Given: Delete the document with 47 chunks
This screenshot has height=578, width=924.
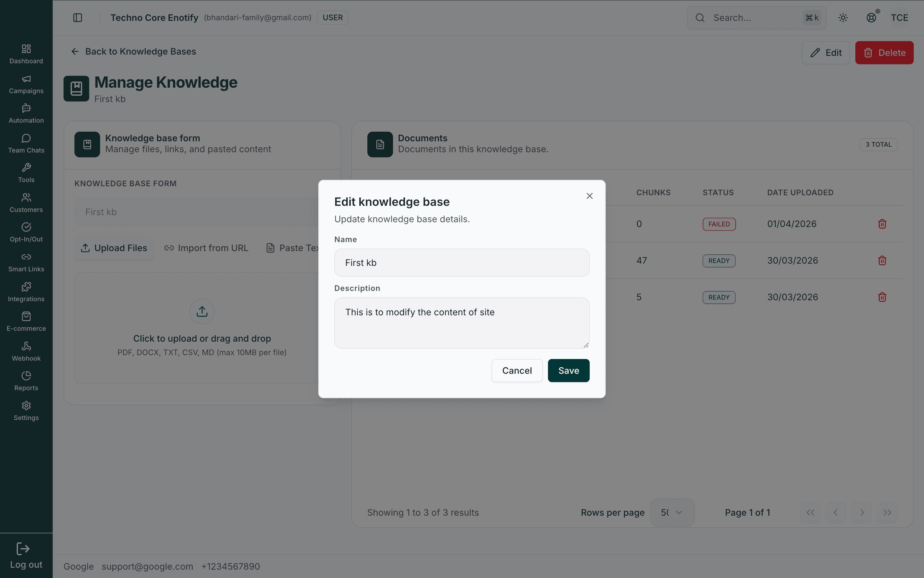Looking at the screenshot, I should point(882,260).
